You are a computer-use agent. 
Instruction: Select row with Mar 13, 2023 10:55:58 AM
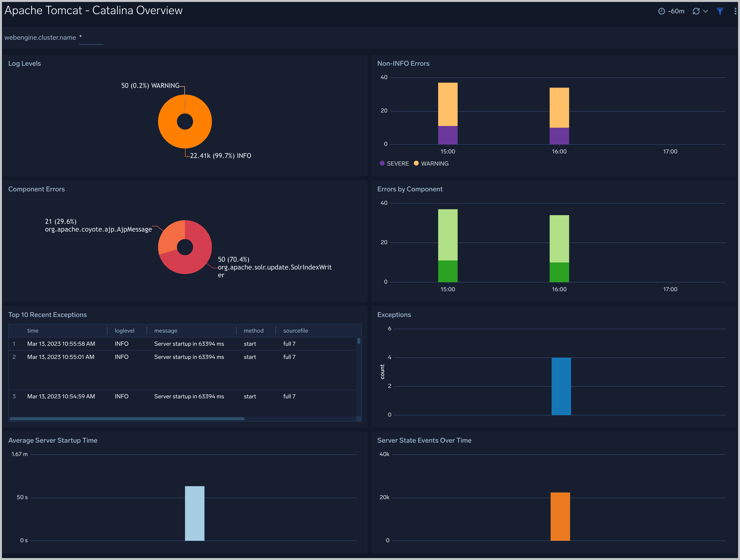pos(182,344)
